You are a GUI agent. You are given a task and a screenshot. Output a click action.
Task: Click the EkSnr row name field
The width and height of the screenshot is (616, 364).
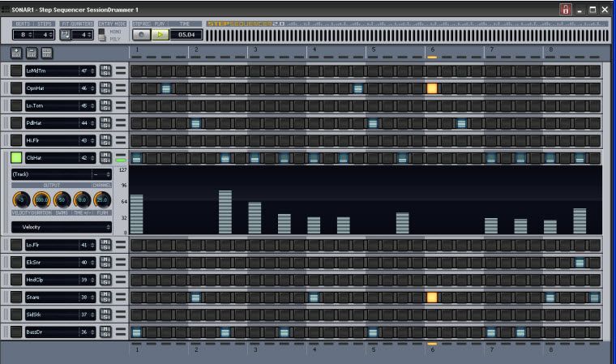point(52,262)
